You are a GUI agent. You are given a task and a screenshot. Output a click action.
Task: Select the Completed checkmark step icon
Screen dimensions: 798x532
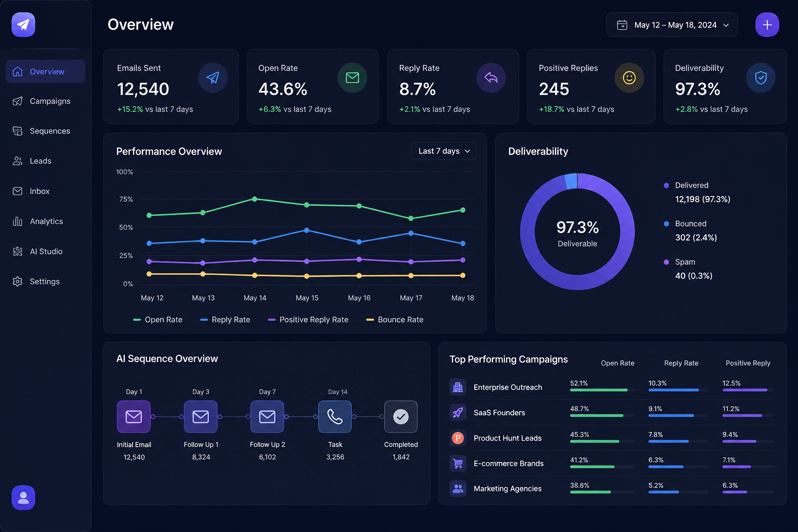coord(401,417)
